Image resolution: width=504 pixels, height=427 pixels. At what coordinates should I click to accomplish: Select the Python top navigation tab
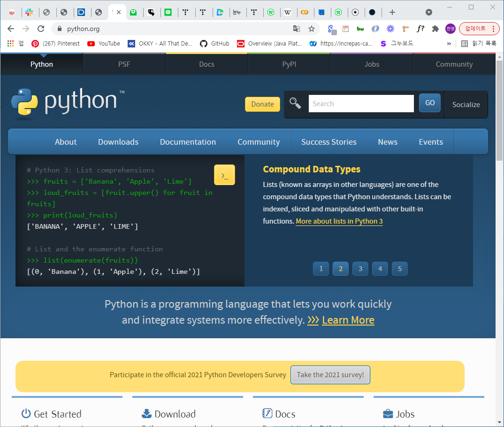click(42, 64)
